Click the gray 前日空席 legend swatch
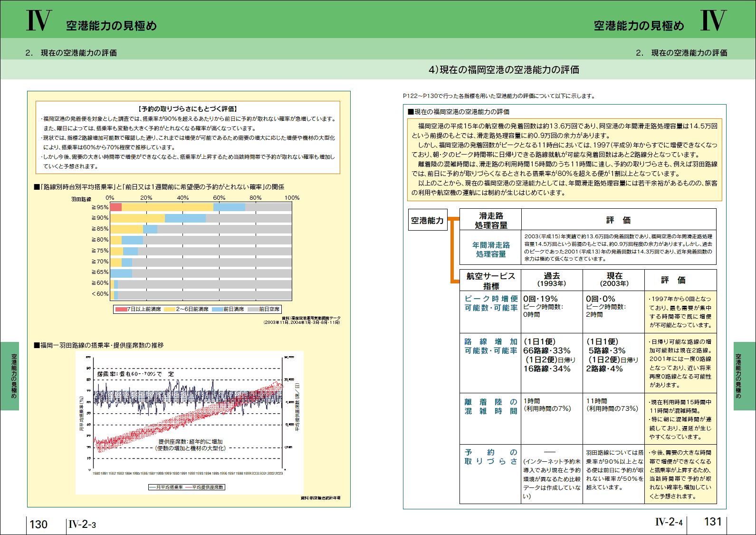The image size is (756, 535). pos(253,309)
